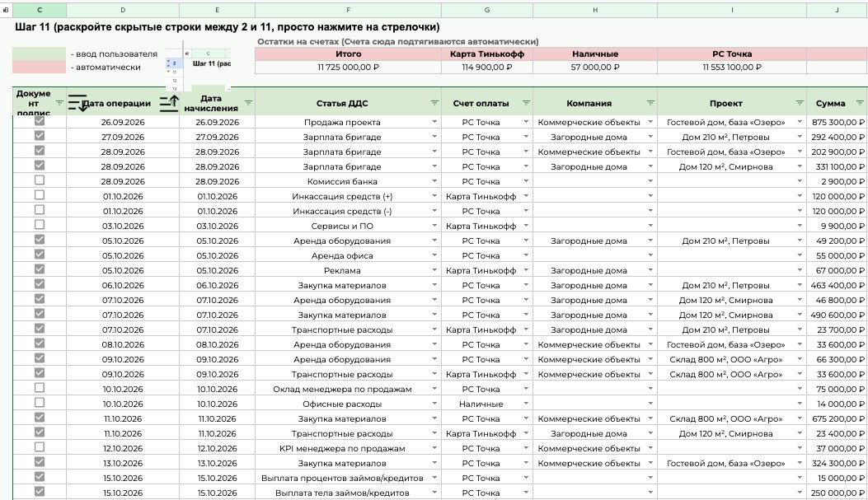
Task: Untick the checkbox in the Аренда офиса row
Action: pyautogui.click(x=40, y=255)
